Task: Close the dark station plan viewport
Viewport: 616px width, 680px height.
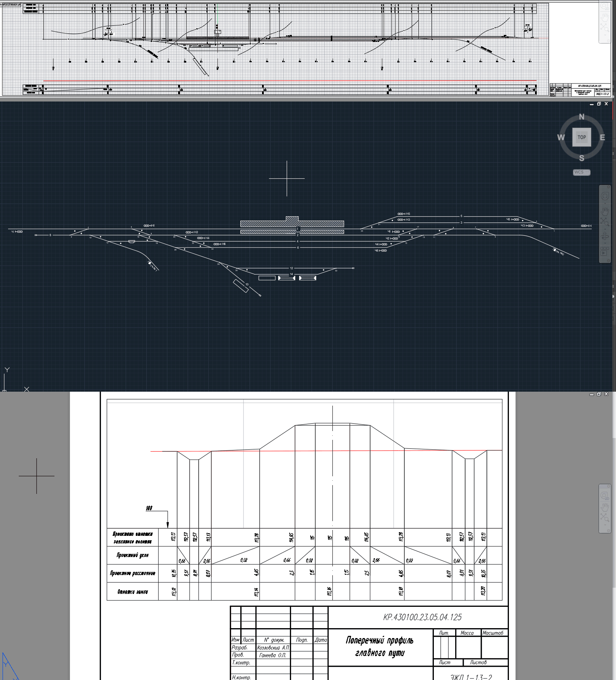Action: pos(606,104)
